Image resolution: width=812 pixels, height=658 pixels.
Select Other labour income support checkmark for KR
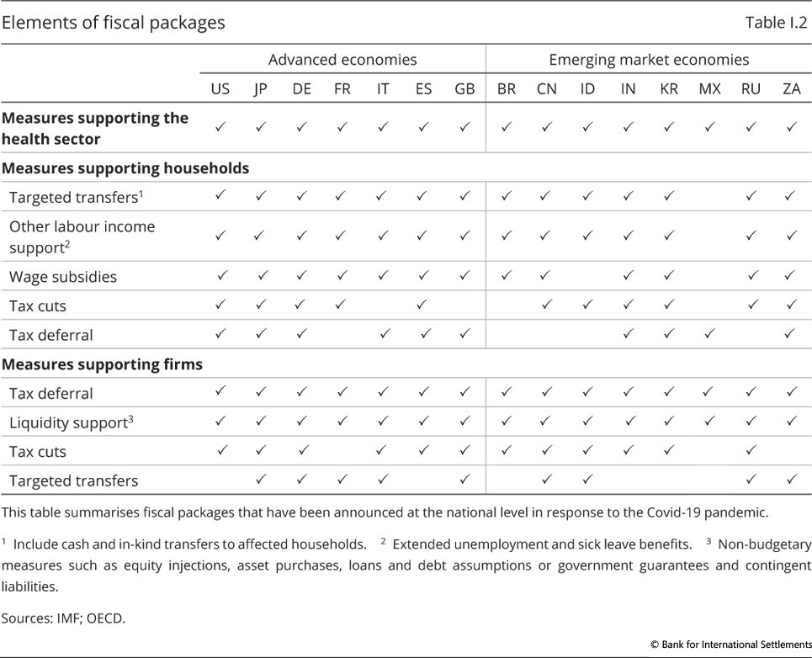(x=669, y=236)
